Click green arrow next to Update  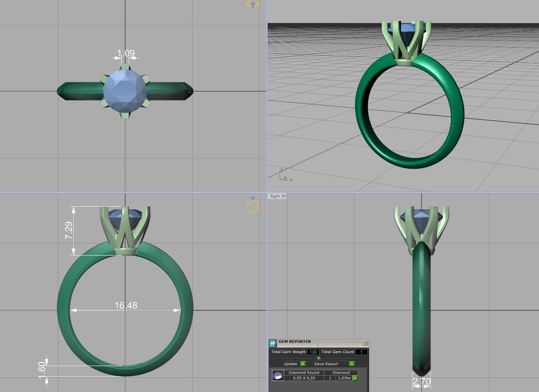303,364
